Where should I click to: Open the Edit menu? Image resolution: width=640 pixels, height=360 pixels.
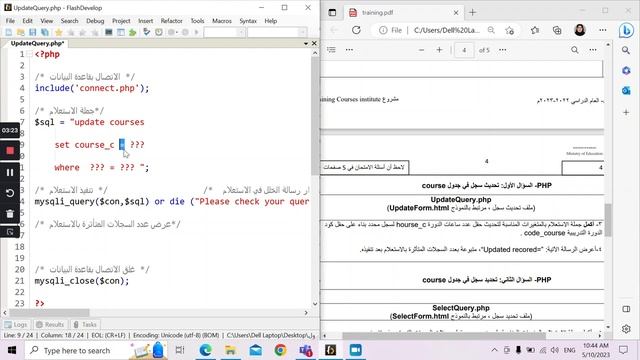(27, 21)
